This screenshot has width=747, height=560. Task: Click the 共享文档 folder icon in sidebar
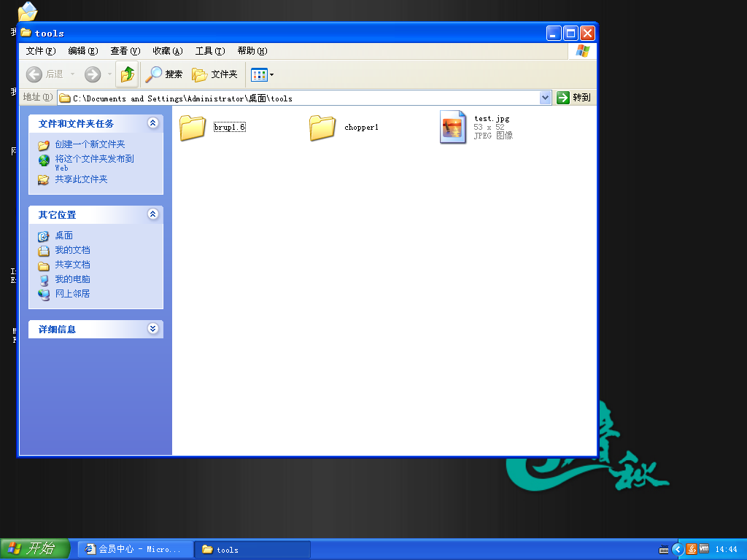point(44,265)
